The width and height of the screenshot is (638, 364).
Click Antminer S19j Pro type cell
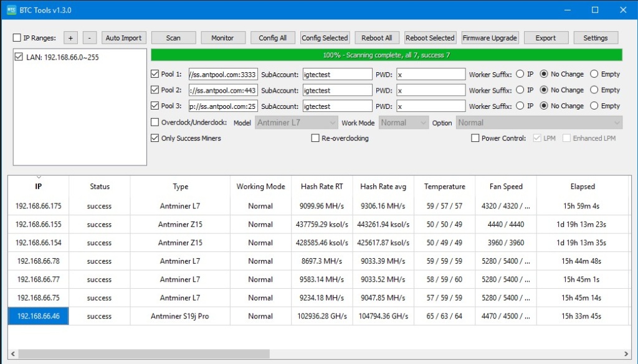click(180, 316)
